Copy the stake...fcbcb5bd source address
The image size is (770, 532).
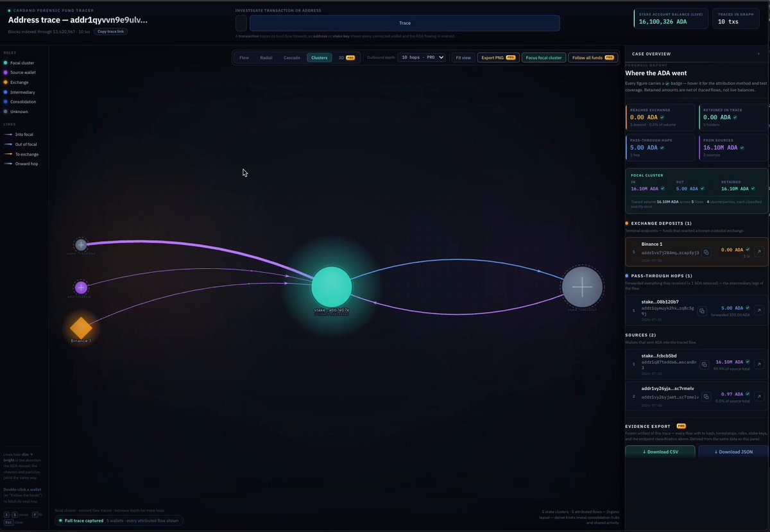point(704,365)
